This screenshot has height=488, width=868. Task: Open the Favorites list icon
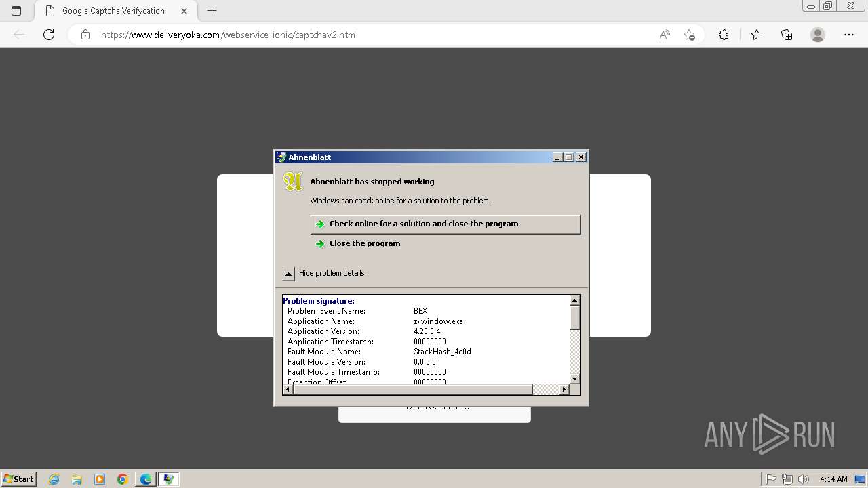click(757, 35)
